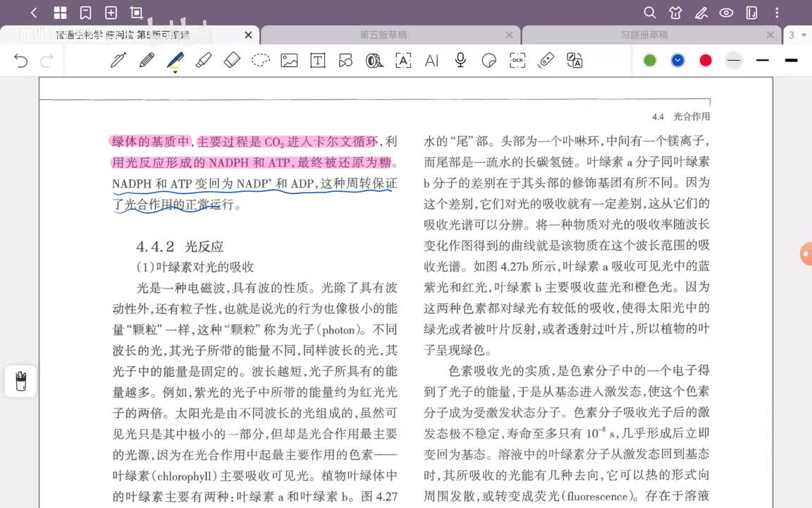Screen dimensions: 812x508
Task: Open the pen holder floating button
Action: pos(20,381)
